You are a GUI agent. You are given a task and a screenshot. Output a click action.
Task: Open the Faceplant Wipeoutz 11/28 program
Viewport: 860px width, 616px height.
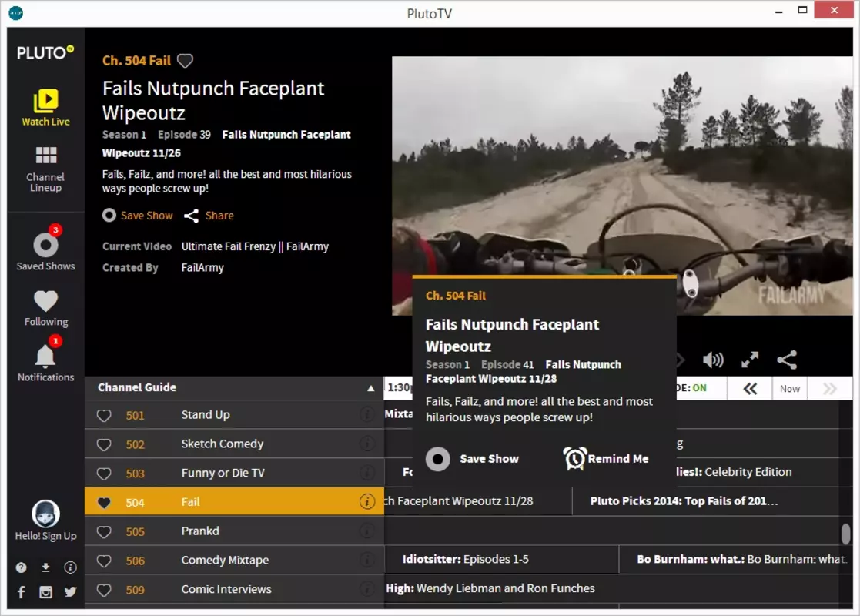click(x=477, y=500)
